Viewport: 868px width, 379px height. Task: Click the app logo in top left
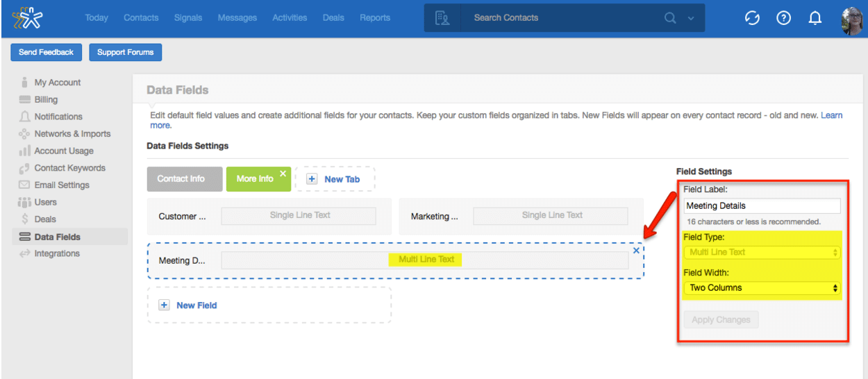31,19
